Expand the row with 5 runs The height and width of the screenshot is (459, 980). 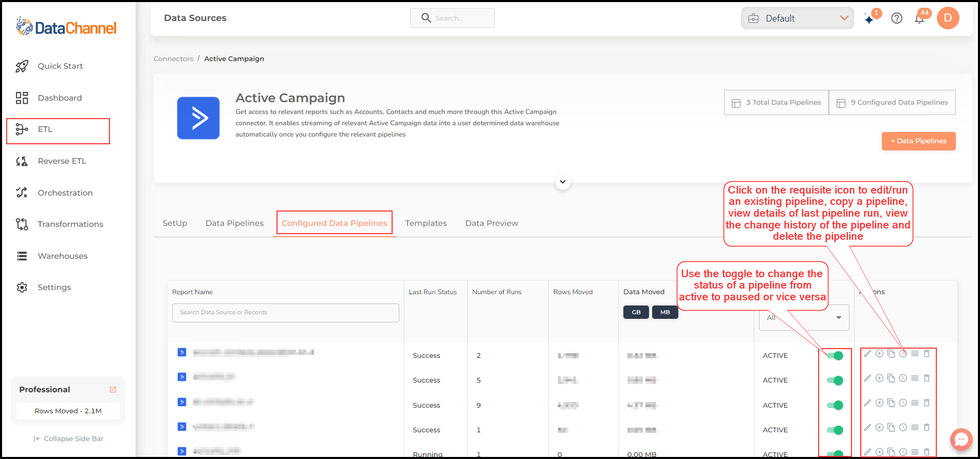pos(182,377)
